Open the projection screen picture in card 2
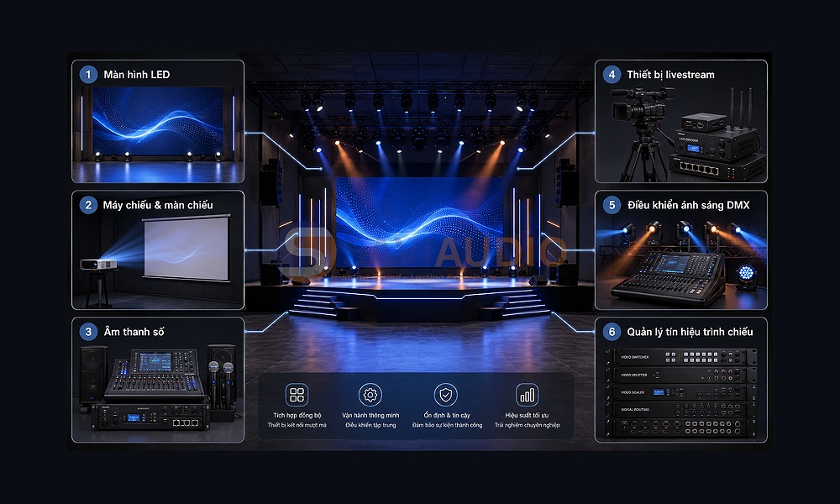The width and height of the screenshot is (840, 504). (186, 248)
